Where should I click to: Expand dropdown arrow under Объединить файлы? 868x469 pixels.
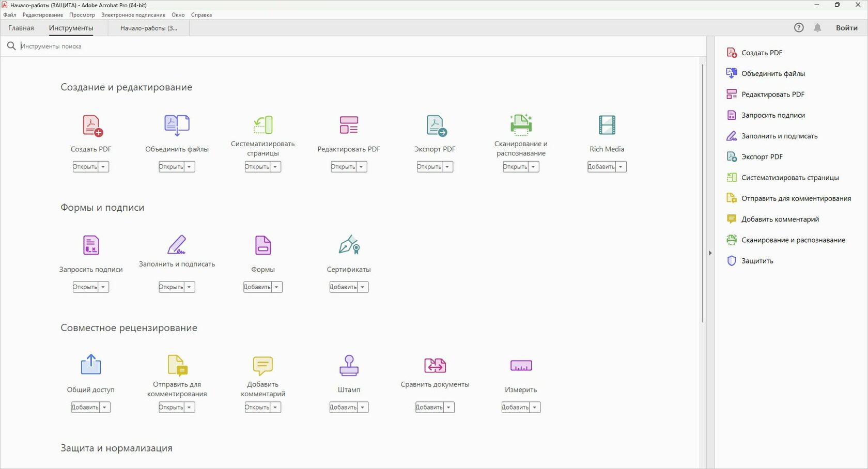click(189, 167)
